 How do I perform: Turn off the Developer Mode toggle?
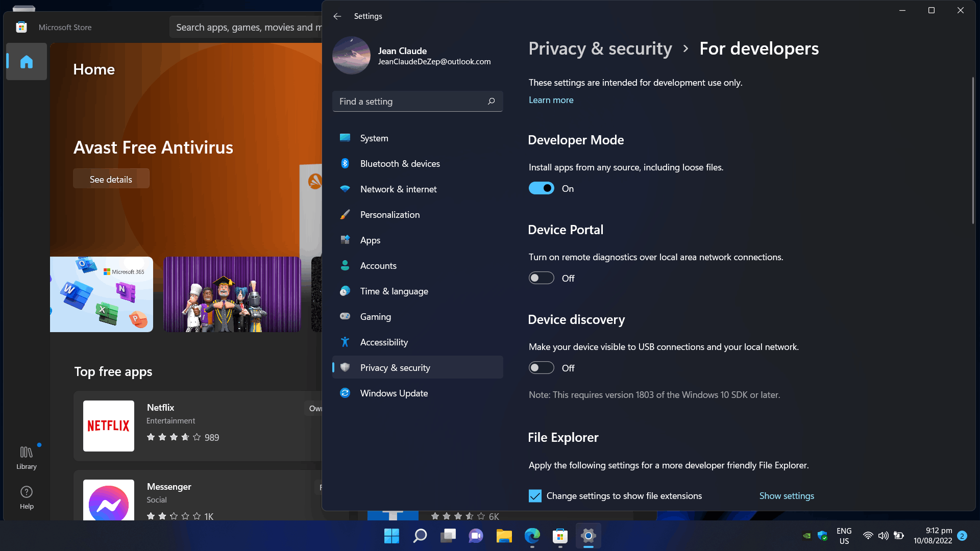tap(541, 188)
